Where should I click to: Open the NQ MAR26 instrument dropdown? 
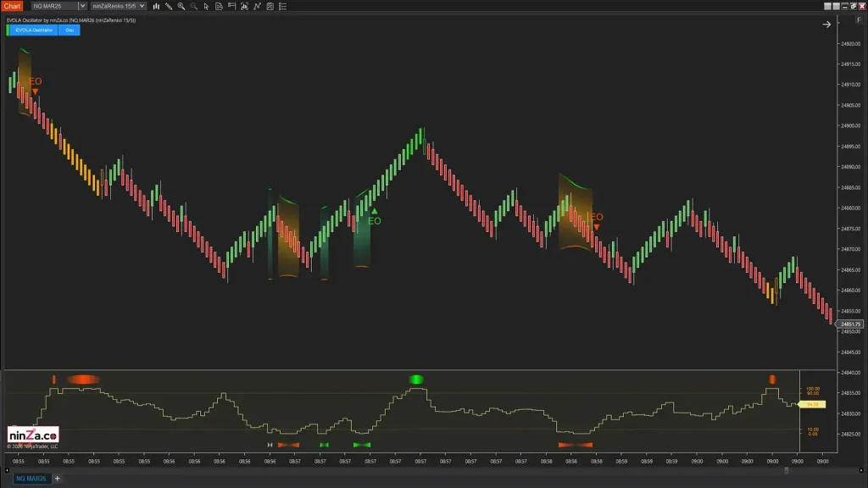coord(82,6)
